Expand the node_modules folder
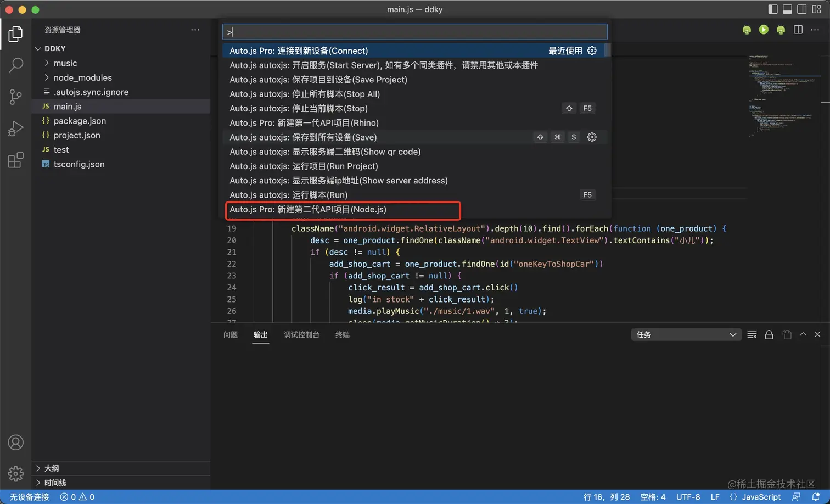Viewport: 830px width, 504px height. tap(121, 77)
